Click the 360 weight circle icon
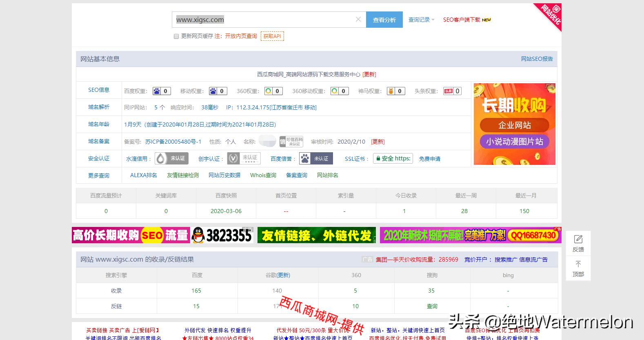This screenshot has height=340, width=644. click(269, 91)
